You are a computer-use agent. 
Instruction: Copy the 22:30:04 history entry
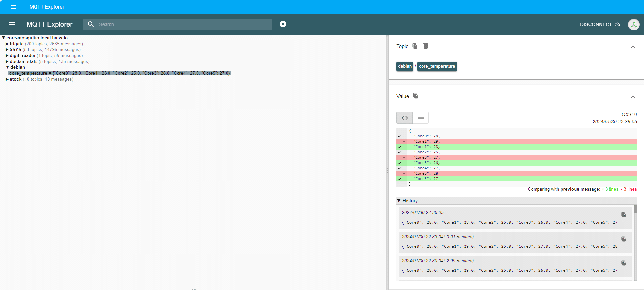tap(623, 263)
